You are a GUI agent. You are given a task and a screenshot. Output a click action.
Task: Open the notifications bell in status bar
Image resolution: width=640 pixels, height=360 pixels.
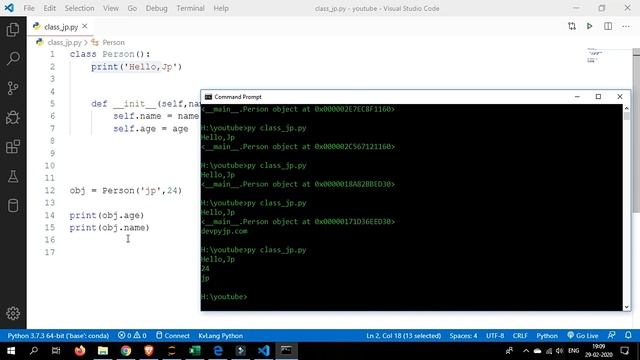628,335
